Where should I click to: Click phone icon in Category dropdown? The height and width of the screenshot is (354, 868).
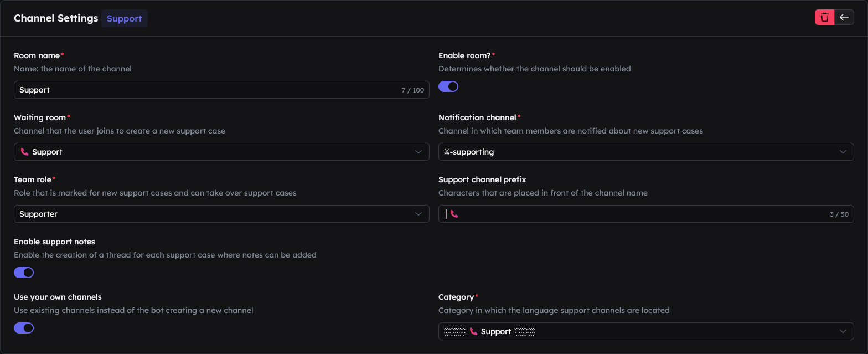473,331
